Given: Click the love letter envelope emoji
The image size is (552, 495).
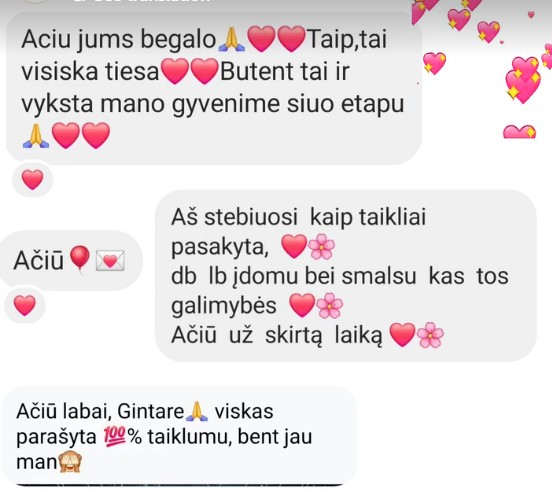Looking at the screenshot, I should click(110, 261).
